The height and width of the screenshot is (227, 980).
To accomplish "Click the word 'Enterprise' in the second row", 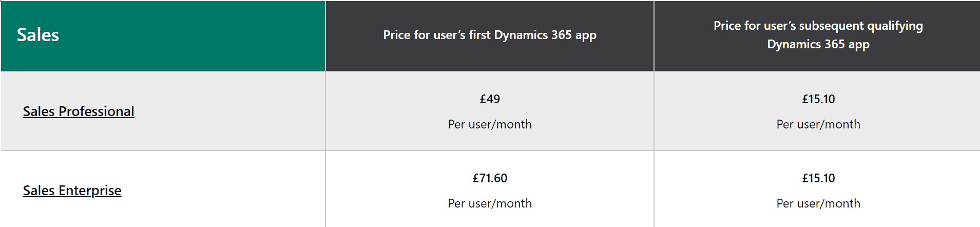I will [90, 191].
